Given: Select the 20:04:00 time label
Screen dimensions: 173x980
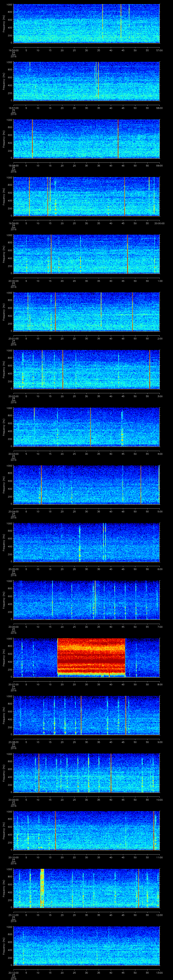Looking at the screenshot, I should (x=13, y=512).
